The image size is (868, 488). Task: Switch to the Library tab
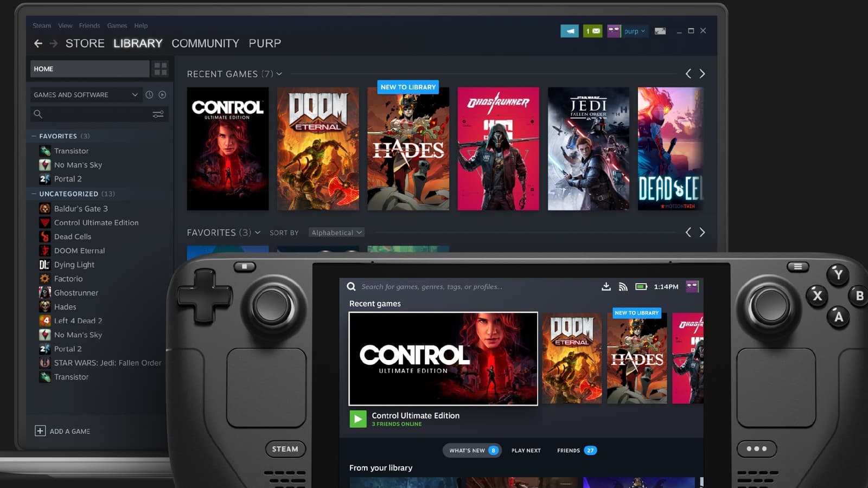(138, 43)
